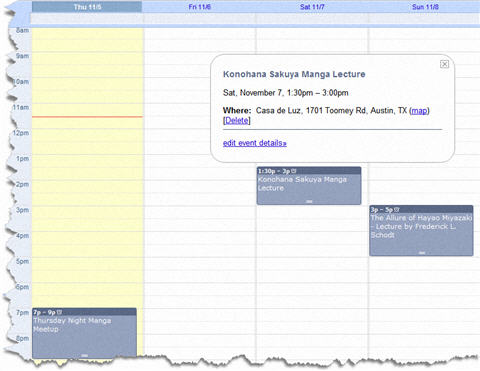This screenshot has width=480, height=371.
Task: Open the edit event details link
Action: (255, 143)
